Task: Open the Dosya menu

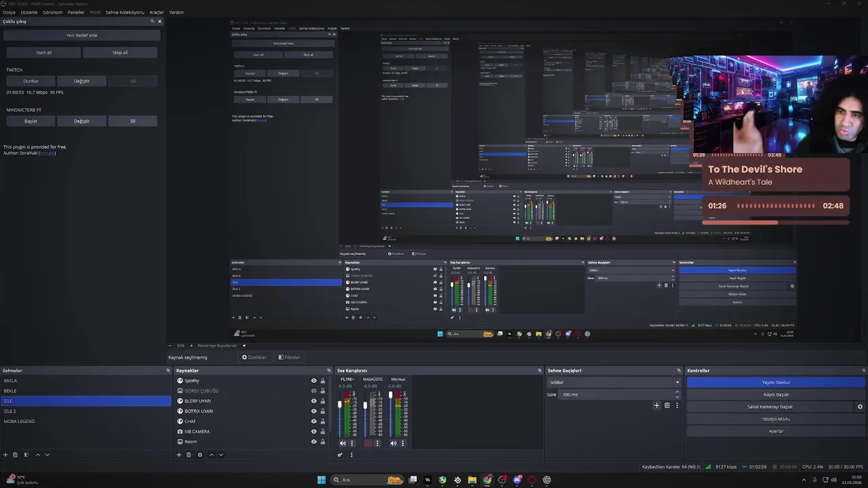Action: point(9,12)
